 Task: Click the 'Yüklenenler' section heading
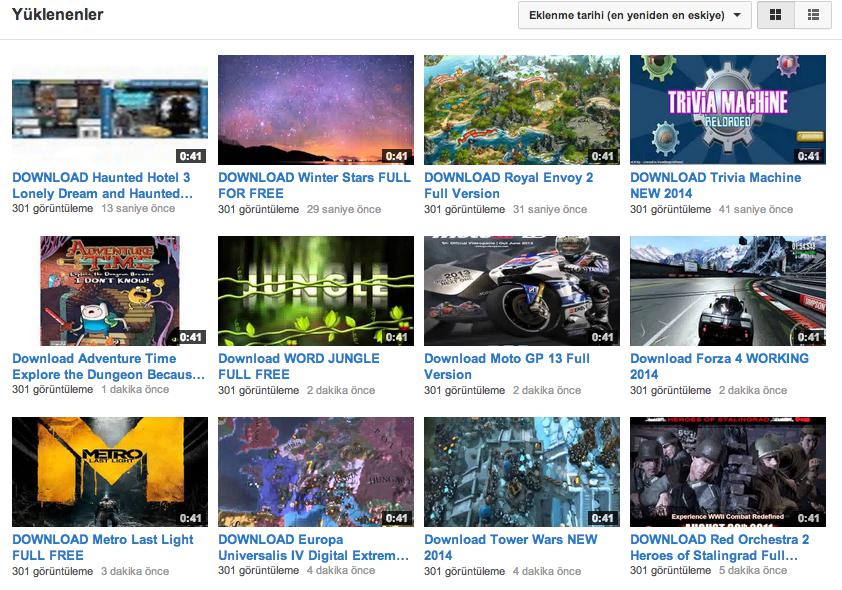(57, 14)
